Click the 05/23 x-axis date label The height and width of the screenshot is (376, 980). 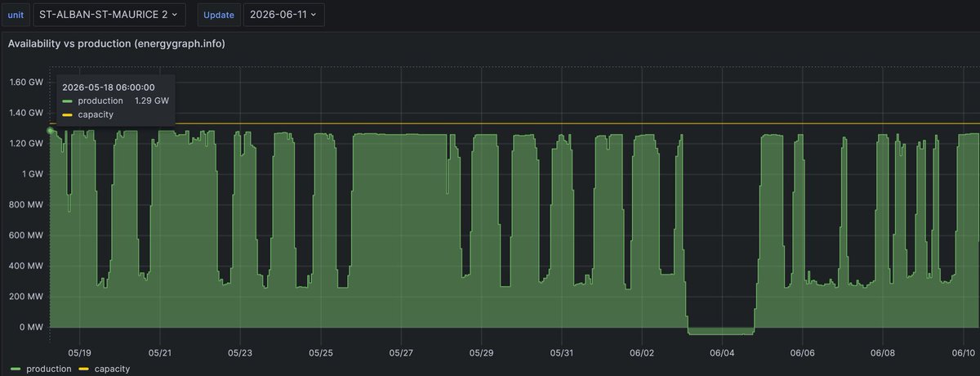click(240, 352)
